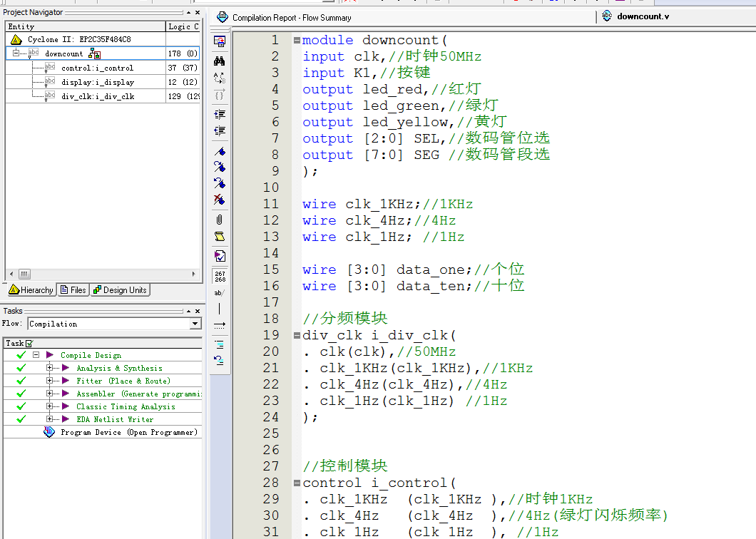Click the Compilation Report tab icon
Screen dimensions: 756x539
(222, 17)
